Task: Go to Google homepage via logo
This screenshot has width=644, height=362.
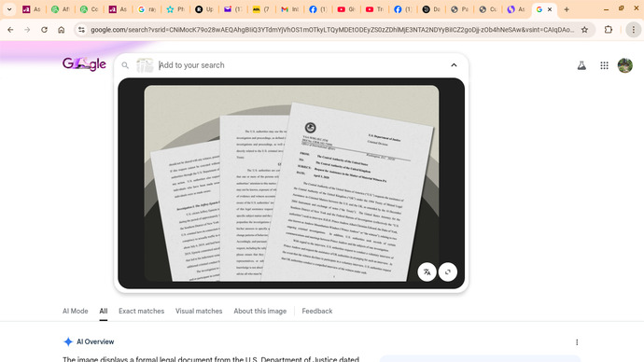Action: (x=84, y=63)
